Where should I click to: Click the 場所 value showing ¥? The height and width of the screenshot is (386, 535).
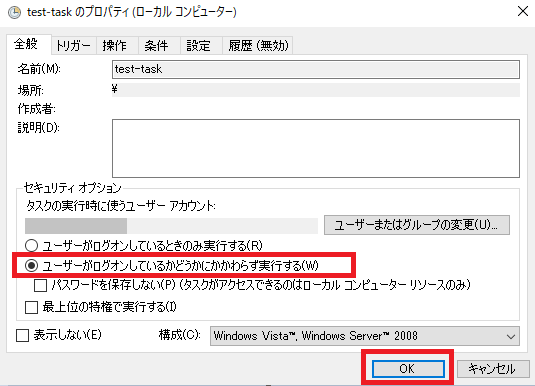316,90
